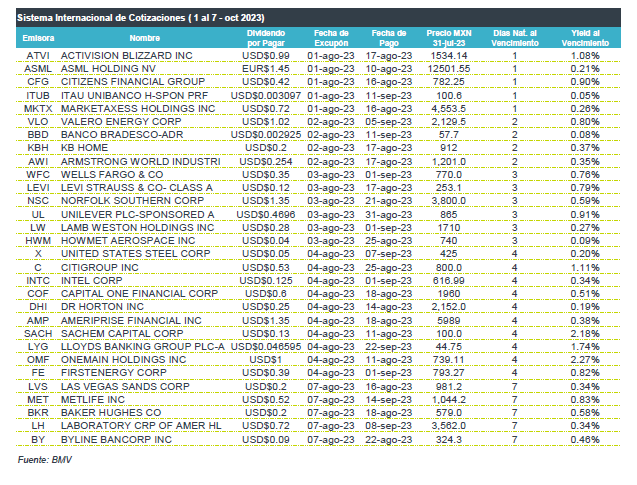Viewport: 637px width, 485px height.
Task: Select 'LABORATORY CRP OF AMER HL' name
Action: point(141,426)
